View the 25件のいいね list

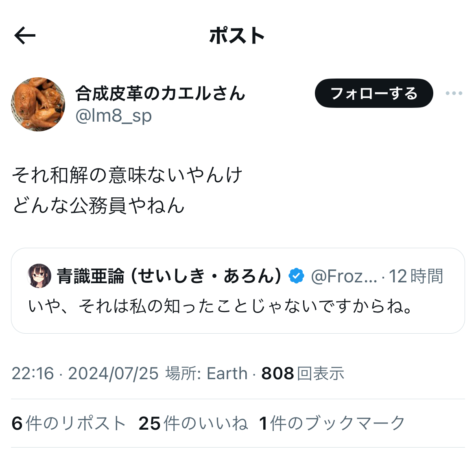click(193, 423)
